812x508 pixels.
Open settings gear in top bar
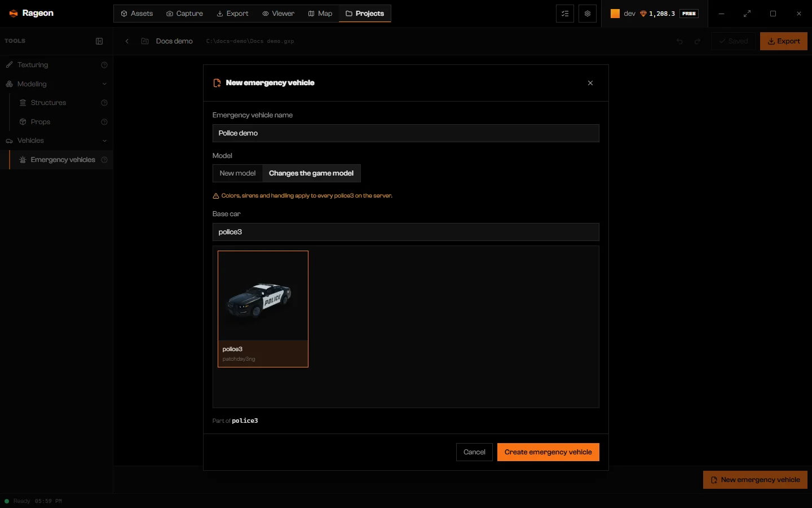(x=588, y=14)
